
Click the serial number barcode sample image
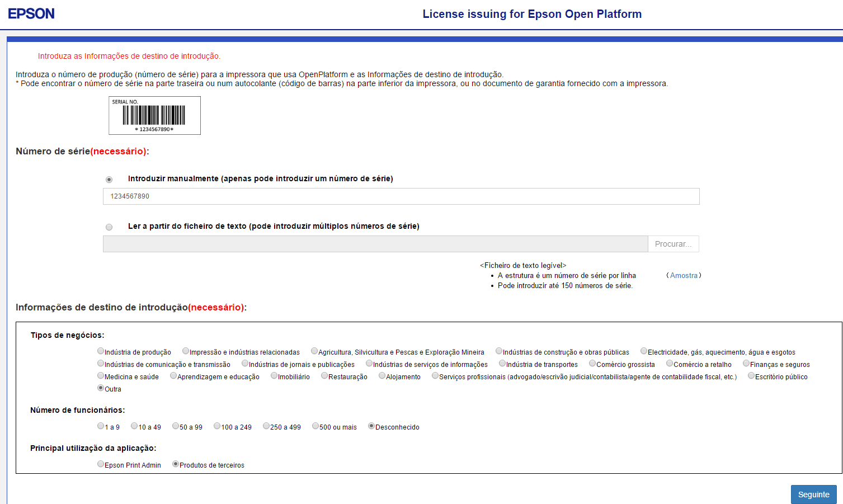click(154, 115)
